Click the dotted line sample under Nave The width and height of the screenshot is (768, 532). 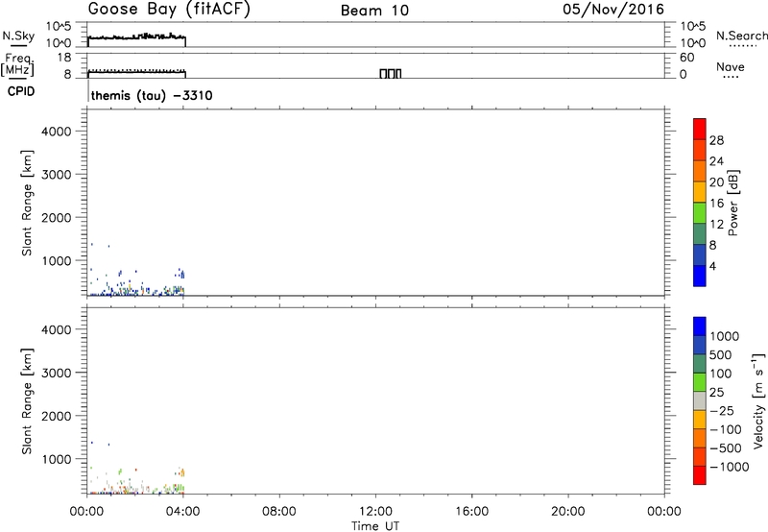click(731, 78)
